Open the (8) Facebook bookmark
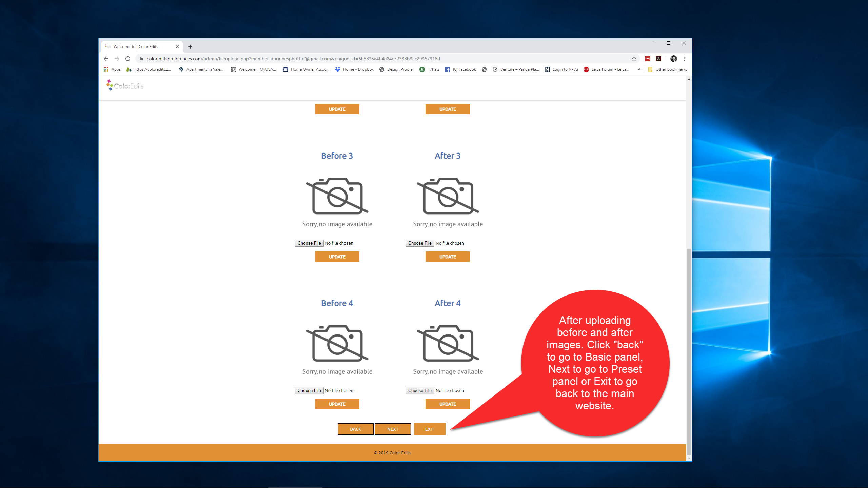 [x=460, y=69]
